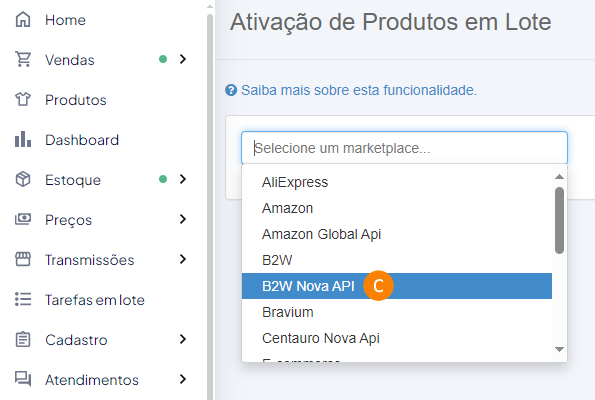The height and width of the screenshot is (400, 595).
Task: Click the Tarefas em lote list icon
Action: point(23,299)
